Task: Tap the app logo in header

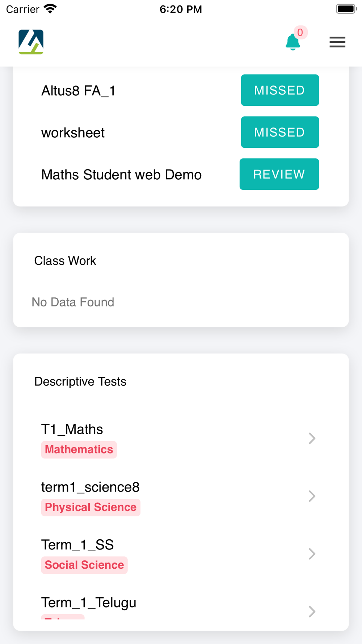Action: (x=31, y=42)
